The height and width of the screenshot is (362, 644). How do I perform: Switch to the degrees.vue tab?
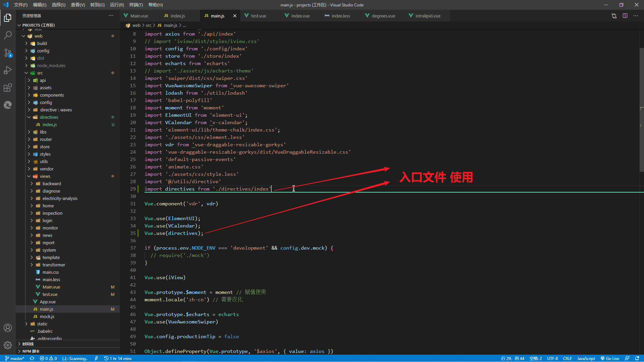tap(383, 16)
